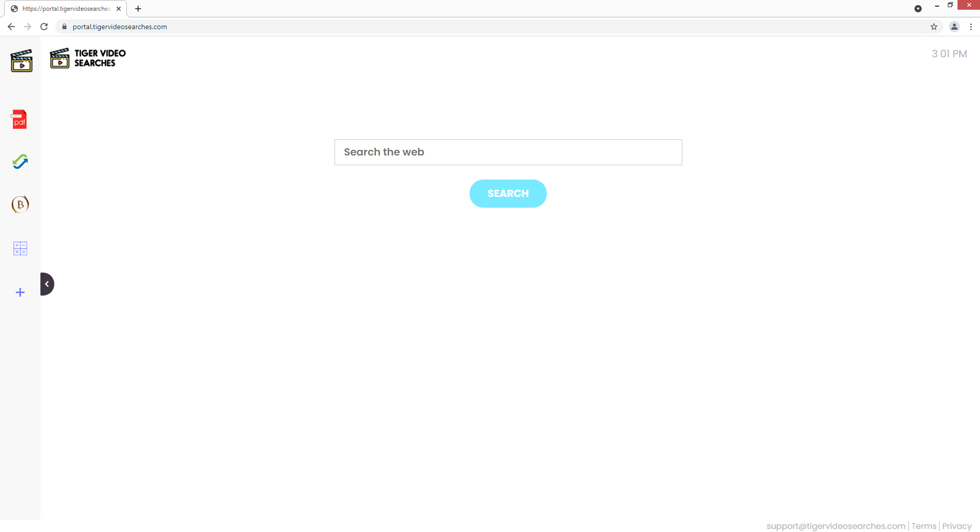The width and height of the screenshot is (980, 532).
Task: Open the browser profile icon
Action: coord(954,27)
